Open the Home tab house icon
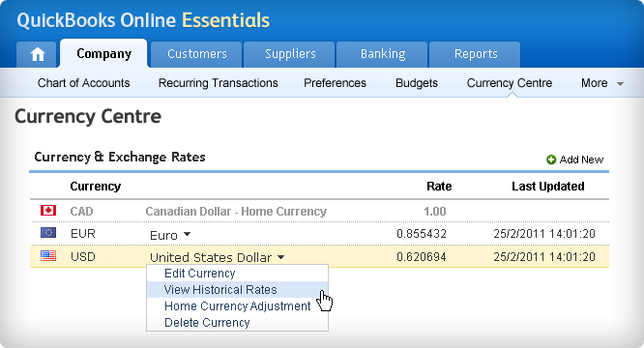This screenshot has width=644, height=348. pyautogui.click(x=38, y=54)
